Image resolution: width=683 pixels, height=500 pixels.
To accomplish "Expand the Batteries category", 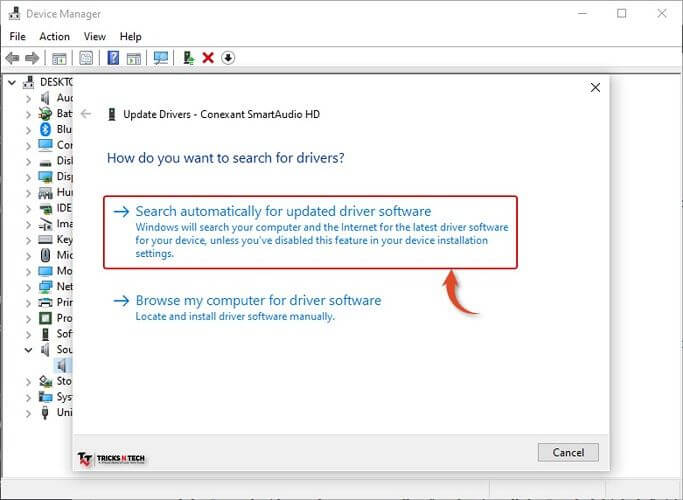I will click(x=28, y=114).
